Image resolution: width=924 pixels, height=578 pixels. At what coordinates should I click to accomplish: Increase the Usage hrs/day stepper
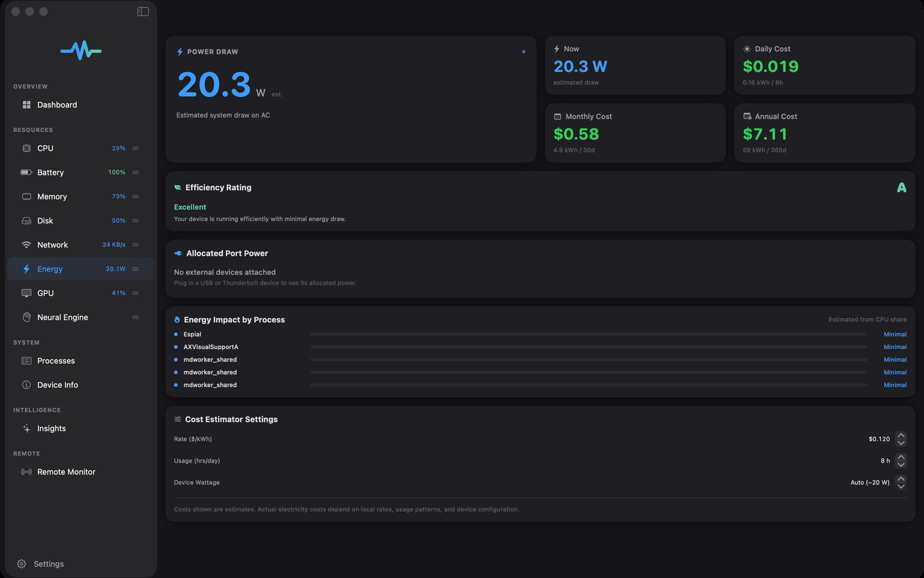(x=901, y=457)
